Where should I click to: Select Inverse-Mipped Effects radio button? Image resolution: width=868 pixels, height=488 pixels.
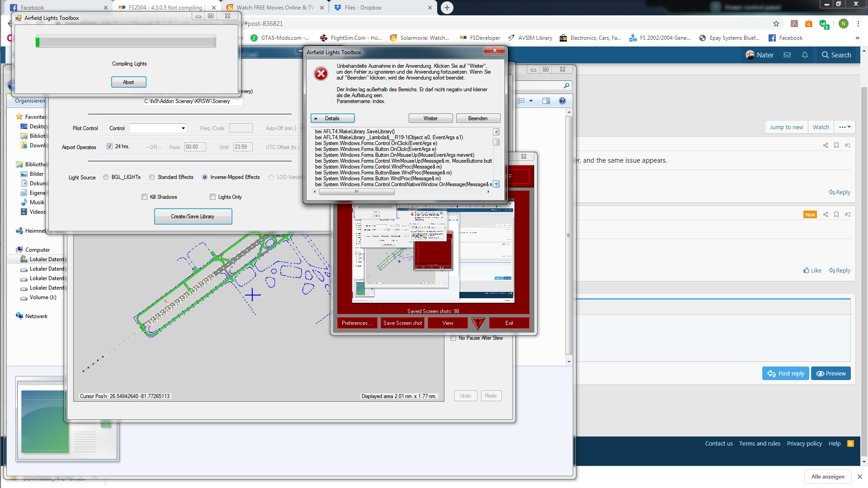pyautogui.click(x=205, y=177)
